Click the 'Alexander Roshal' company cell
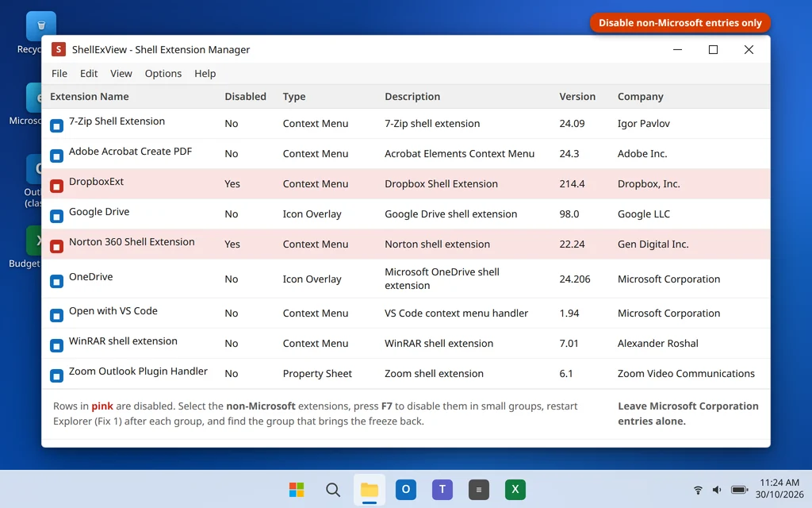Viewport: 812px width, 508px height. [657, 343]
